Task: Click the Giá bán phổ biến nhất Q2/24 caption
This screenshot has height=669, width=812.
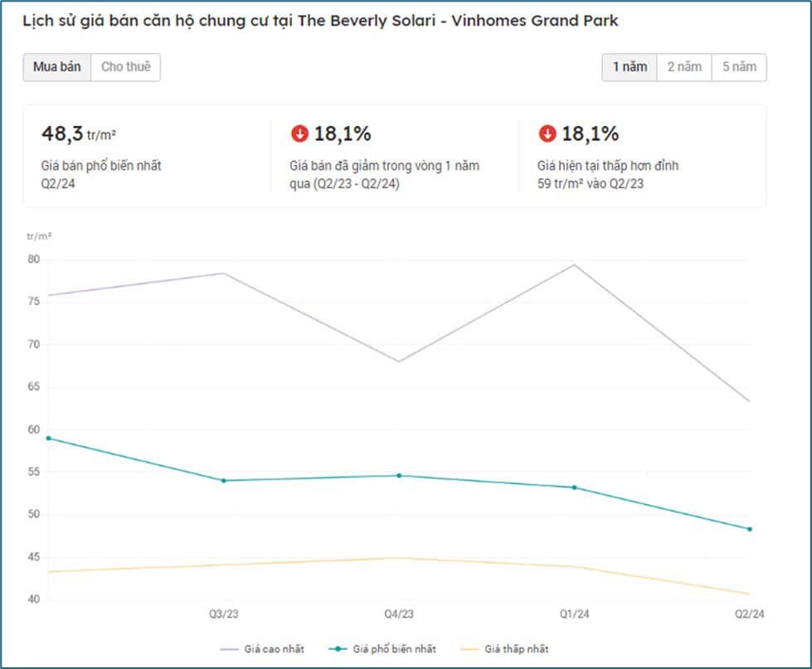Action: pos(101,174)
